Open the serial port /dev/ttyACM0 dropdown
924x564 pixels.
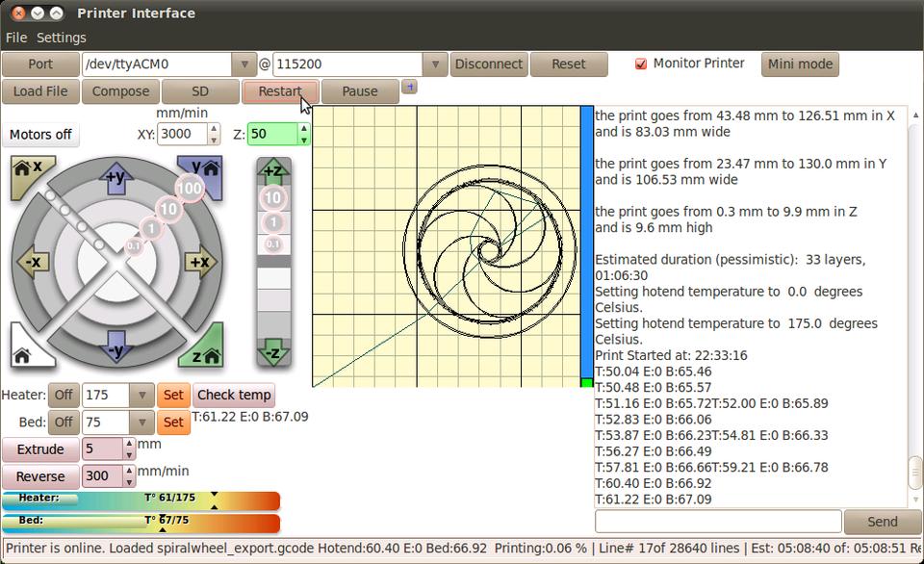[x=244, y=64]
